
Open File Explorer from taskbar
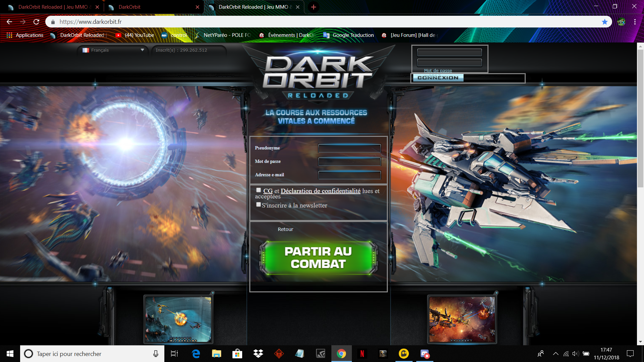(x=217, y=354)
